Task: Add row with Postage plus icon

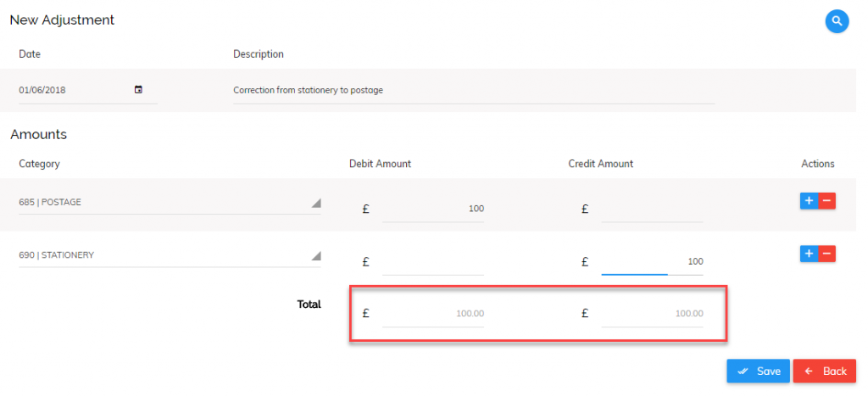Action: (809, 200)
